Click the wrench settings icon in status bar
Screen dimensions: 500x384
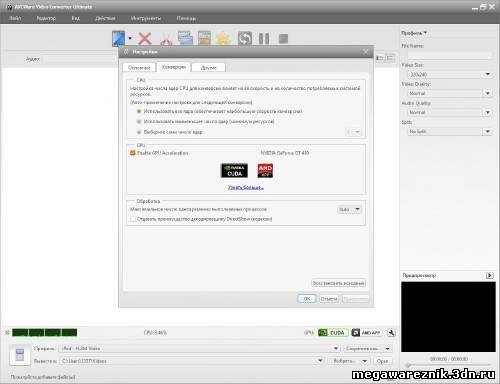point(391,333)
